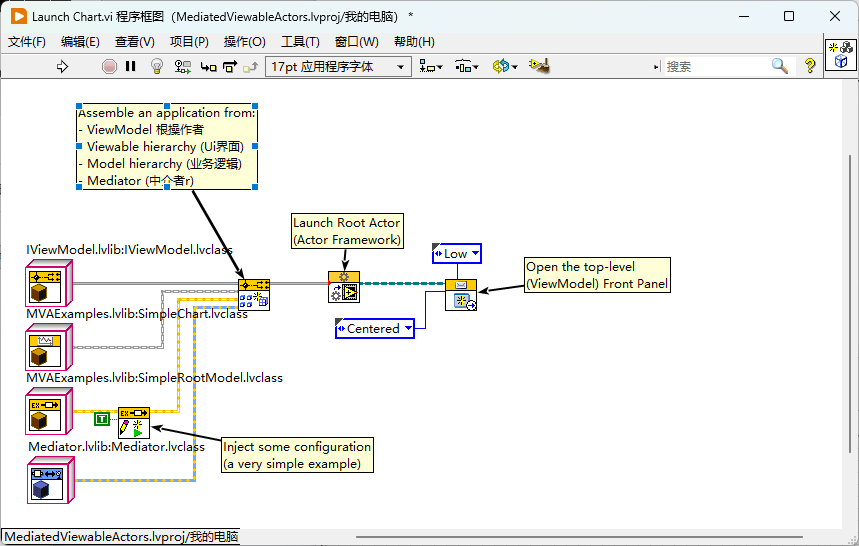Click the green True boolean constant
This screenshot has width=859, height=546.
click(101, 419)
